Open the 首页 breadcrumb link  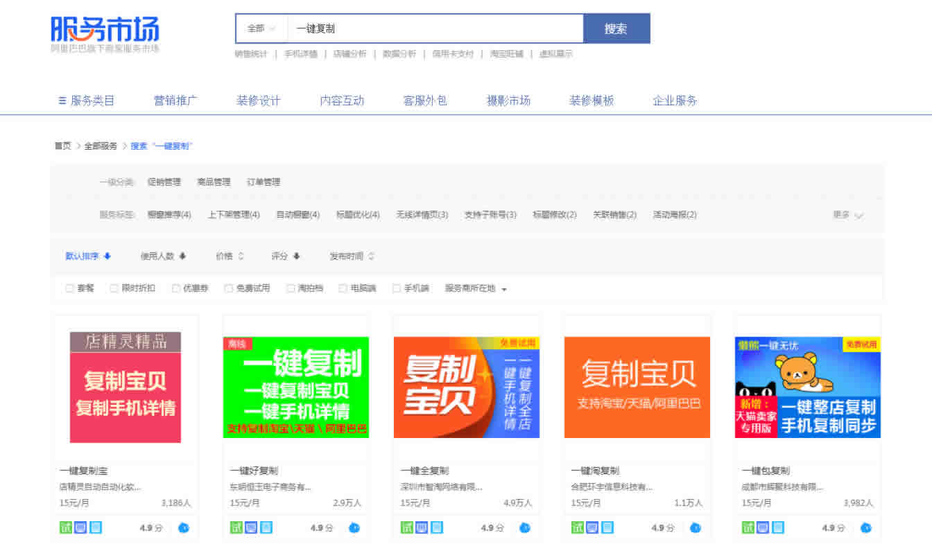click(62, 146)
